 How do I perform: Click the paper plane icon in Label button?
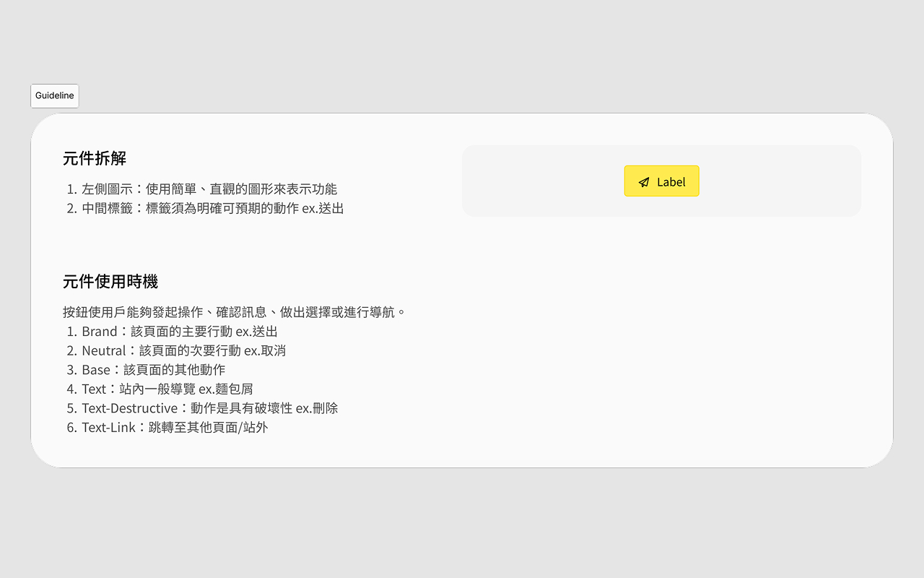click(644, 182)
